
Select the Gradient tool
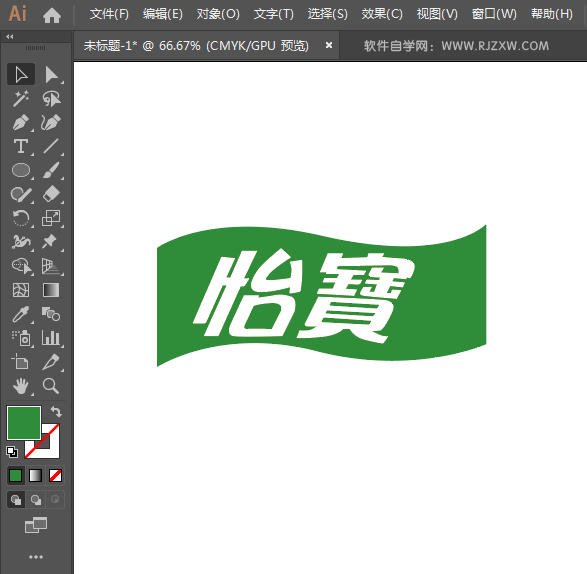(51, 290)
